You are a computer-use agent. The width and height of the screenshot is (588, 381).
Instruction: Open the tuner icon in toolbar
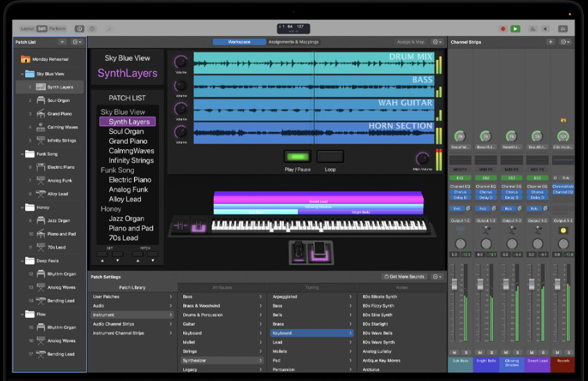click(532, 29)
